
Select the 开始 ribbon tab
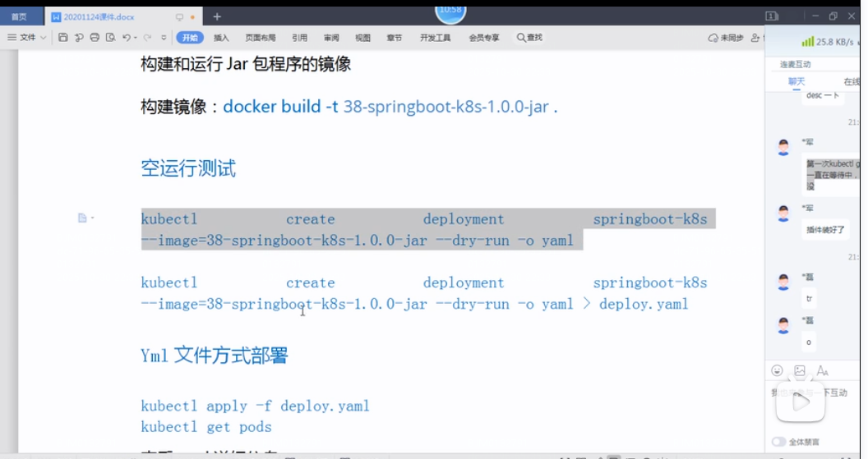point(190,38)
